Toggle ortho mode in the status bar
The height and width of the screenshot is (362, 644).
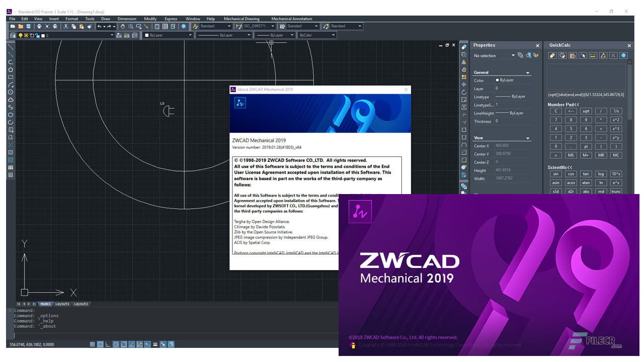coord(107,344)
